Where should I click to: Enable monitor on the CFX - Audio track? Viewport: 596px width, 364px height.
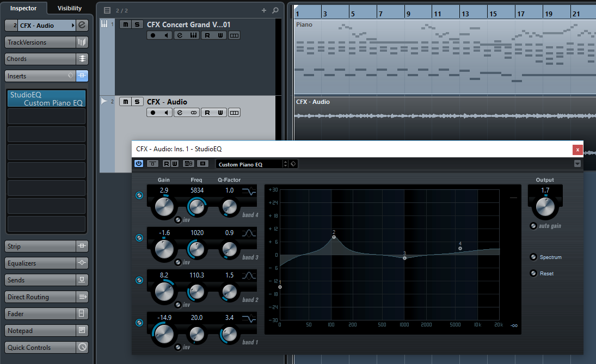click(166, 113)
